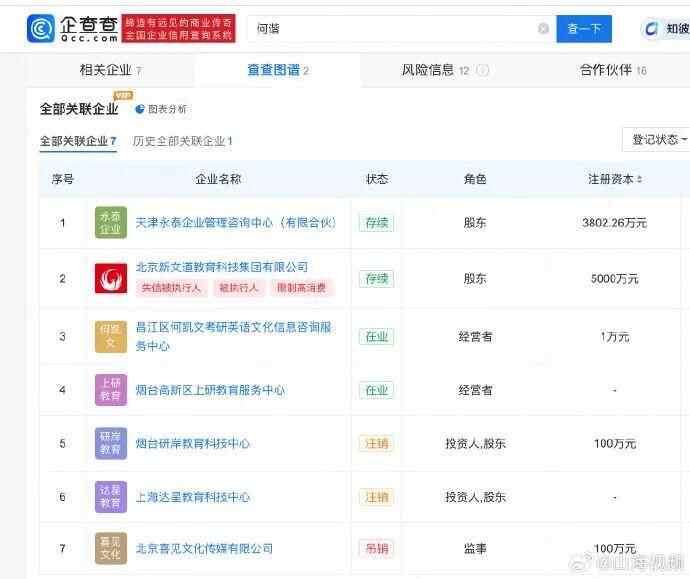Screen dimensions: 690x579
Task: Click the 永泰企业 company logo tile
Action: point(110,223)
